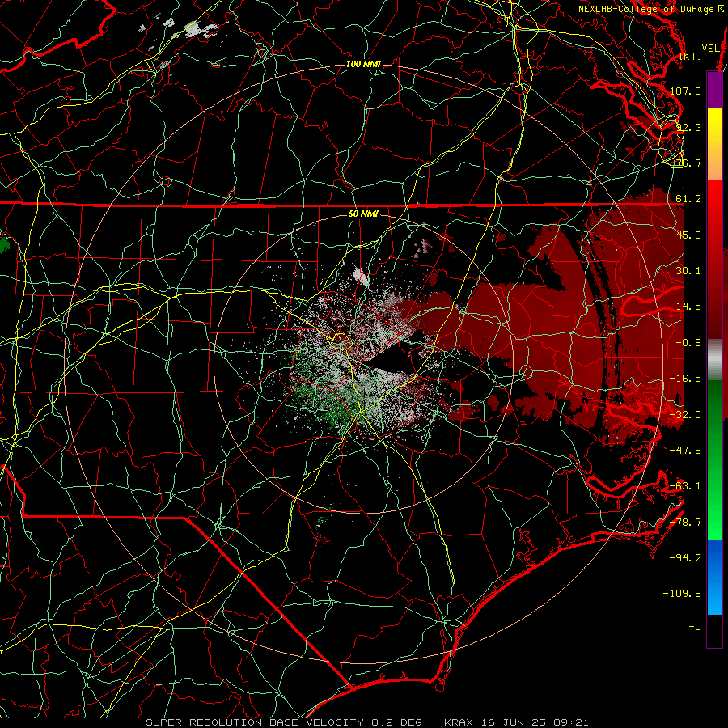Click the 100 NMI range ring label
Image resolution: width=728 pixels, height=728 pixels.
click(x=363, y=64)
